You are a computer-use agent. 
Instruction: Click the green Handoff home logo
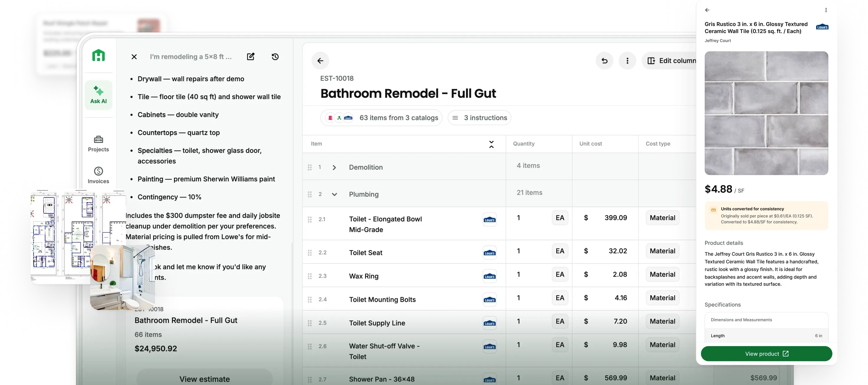click(98, 56)
